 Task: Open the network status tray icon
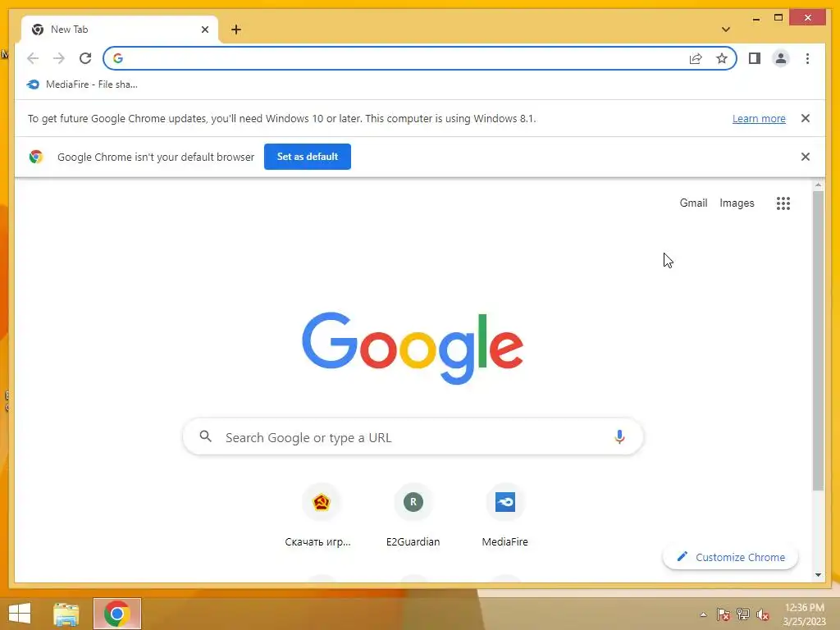(743, 614)
